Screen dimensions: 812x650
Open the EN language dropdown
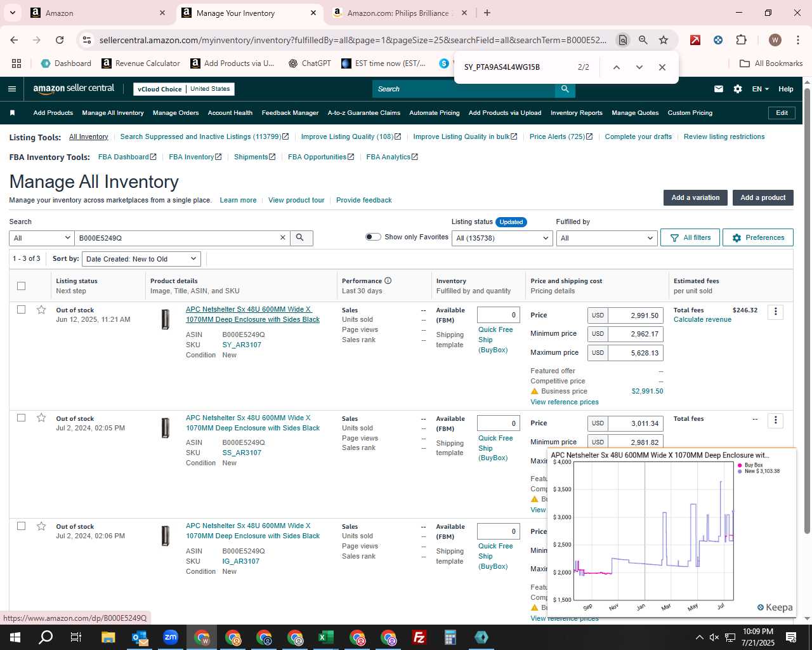[x=761, y=89]
